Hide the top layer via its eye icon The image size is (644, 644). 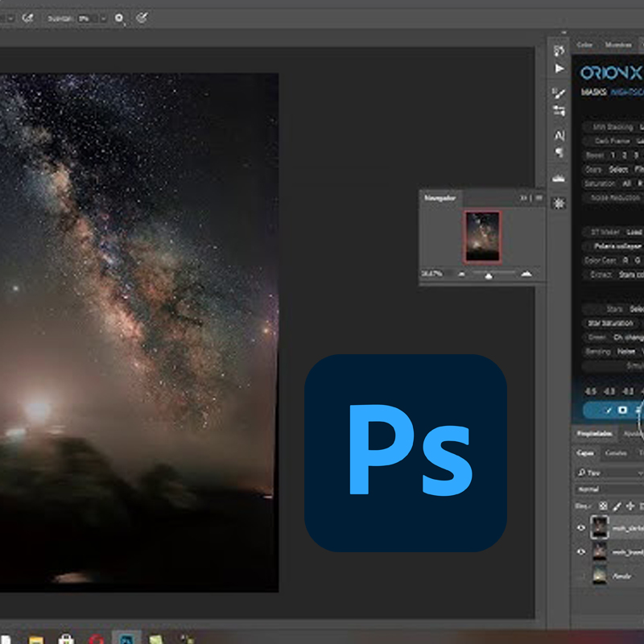click(581, 528)
